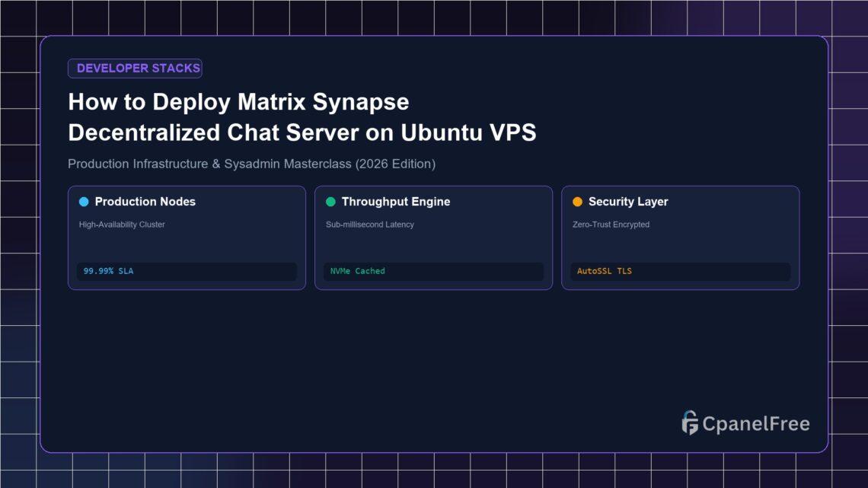Click the "Sub-millisecond Latency" text
868x488 pixels.
point(370,225)
